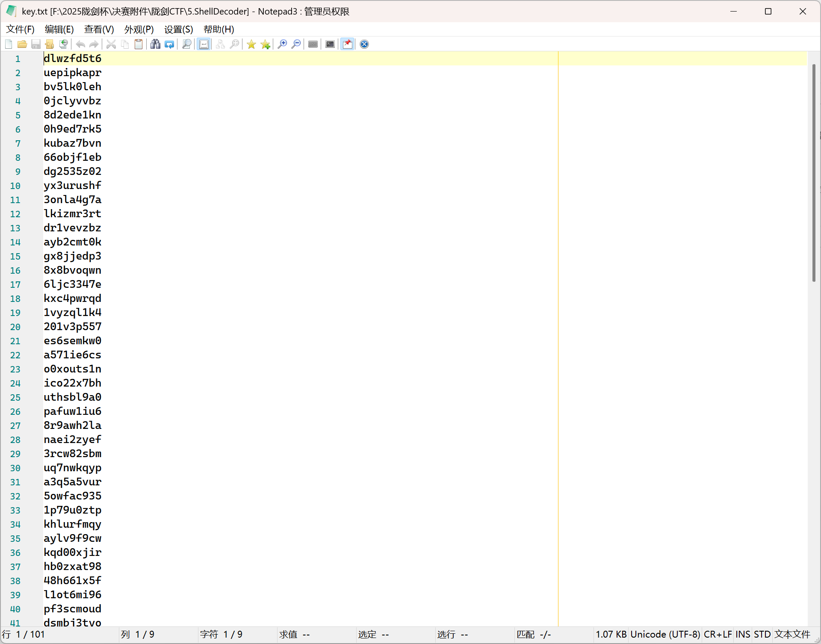Toggle INS insert mode in status bar
The width and height of the screenshot is (821, 644).
coord(743,634)
